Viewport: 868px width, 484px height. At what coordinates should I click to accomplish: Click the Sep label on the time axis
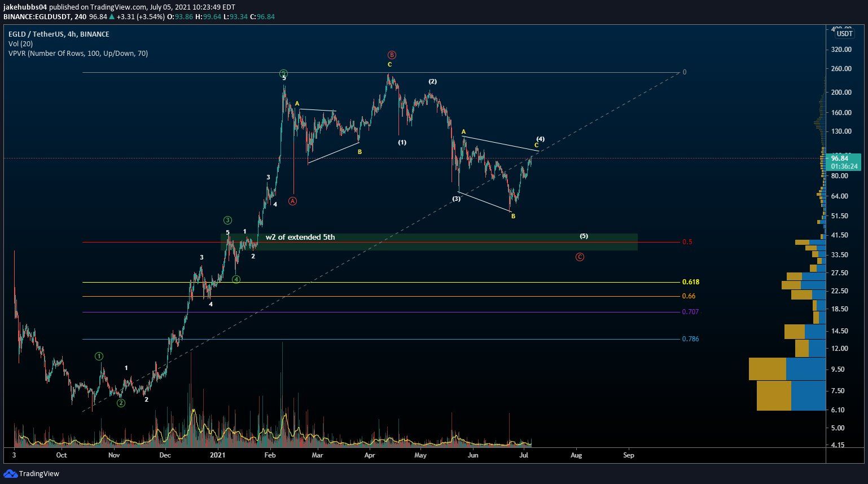pyautogui.click(x=629, y=455)
